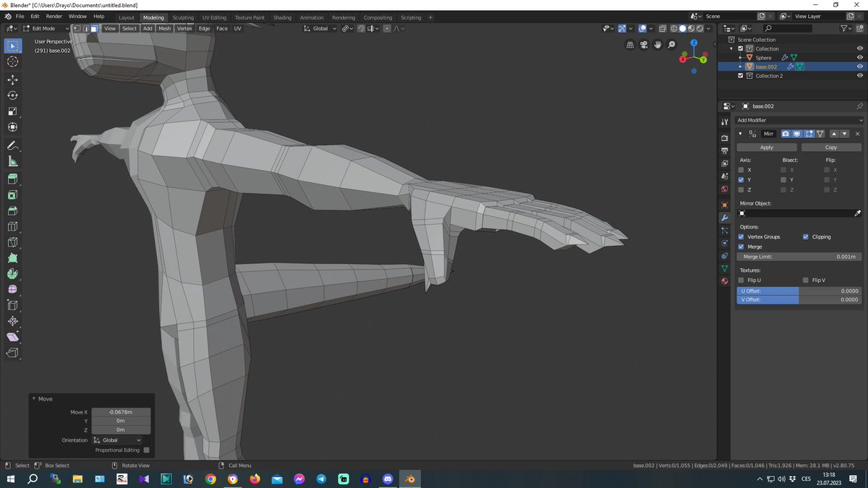Open the outliner filter dropdown

click(x=847, y=28)
